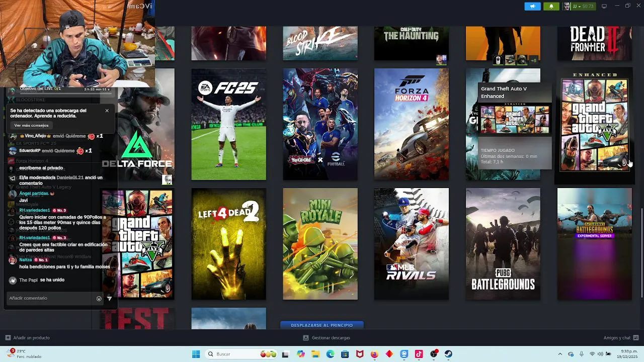Click the TIEMPO JUGADO label
This screenshot has height=362, width=644.
point(497,150)
